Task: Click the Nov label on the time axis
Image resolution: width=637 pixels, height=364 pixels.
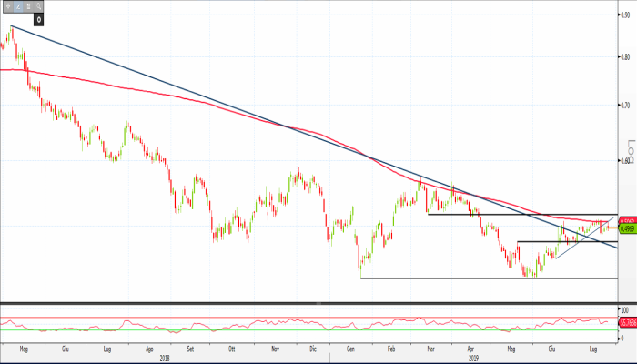Action: (274, 348)
